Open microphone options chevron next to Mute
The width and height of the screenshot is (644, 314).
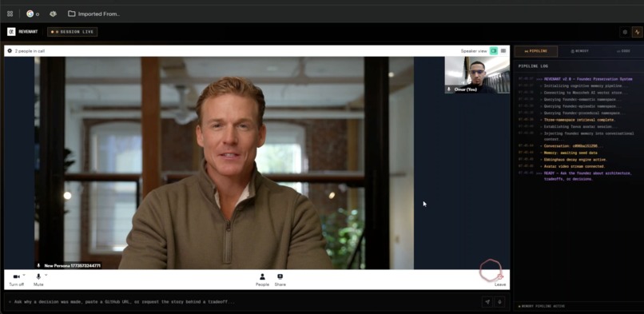pos(46,275)
